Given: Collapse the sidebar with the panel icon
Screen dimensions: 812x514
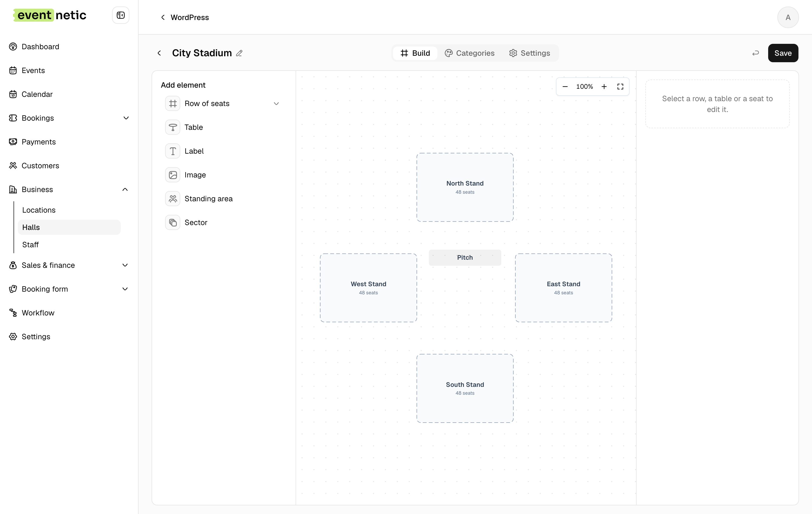Looking at the screenshot, I should [120, 15].
